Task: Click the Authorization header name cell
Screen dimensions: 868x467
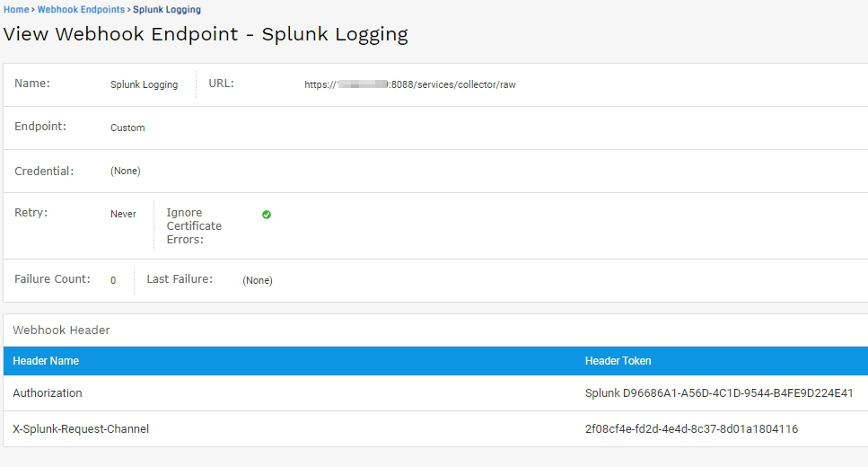Action: (x=48, y=392)
